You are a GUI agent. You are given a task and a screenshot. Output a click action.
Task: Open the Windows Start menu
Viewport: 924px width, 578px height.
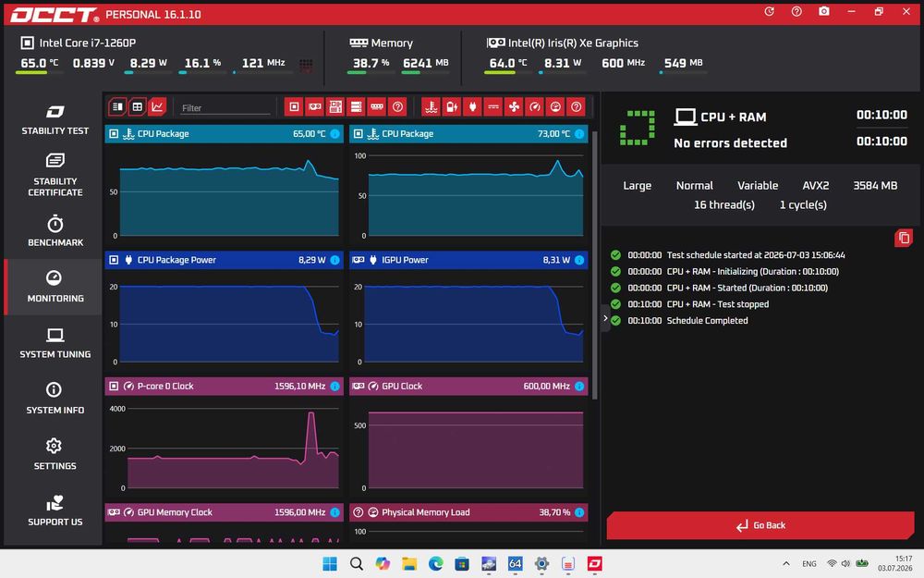[x=330, y=564]
